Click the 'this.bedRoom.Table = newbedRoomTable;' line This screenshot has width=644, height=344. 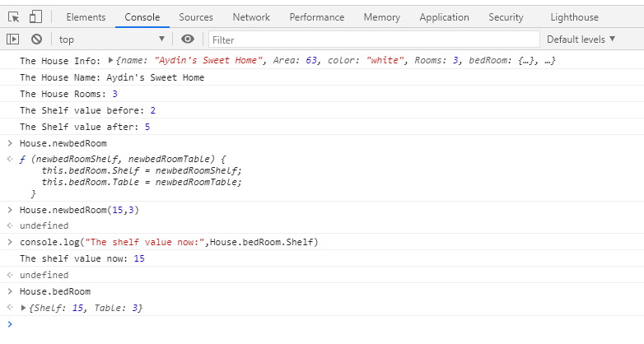(x=142, y=182)
